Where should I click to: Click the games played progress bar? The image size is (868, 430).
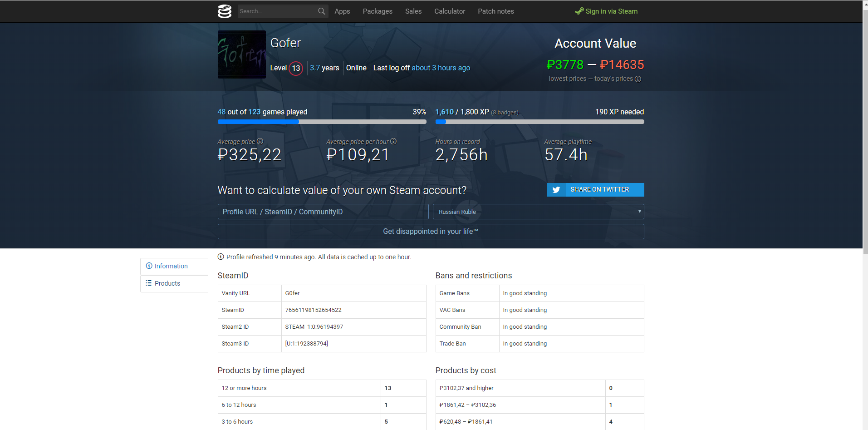[x=322, y=122]
